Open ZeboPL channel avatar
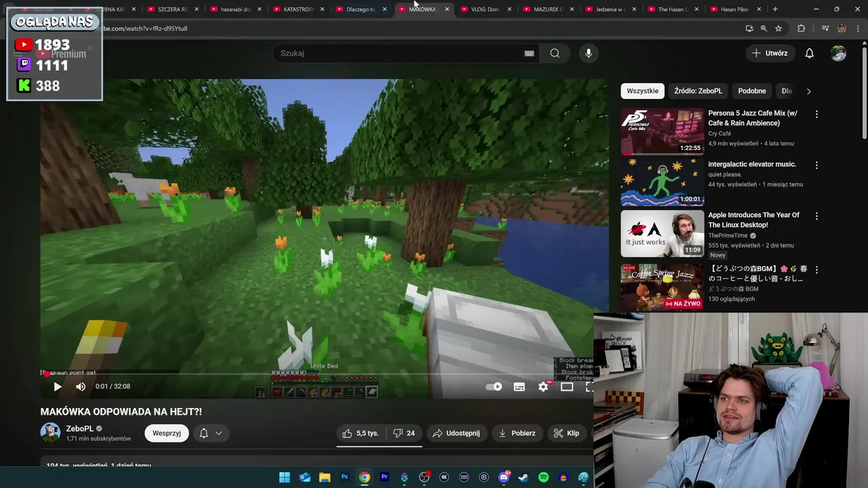 [50, 432]
